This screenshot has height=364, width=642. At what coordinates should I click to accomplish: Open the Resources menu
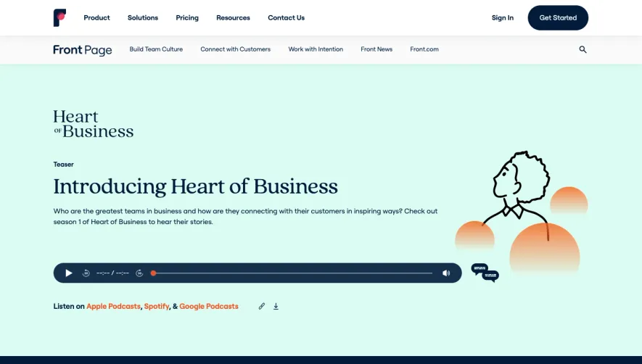(233, 17)
